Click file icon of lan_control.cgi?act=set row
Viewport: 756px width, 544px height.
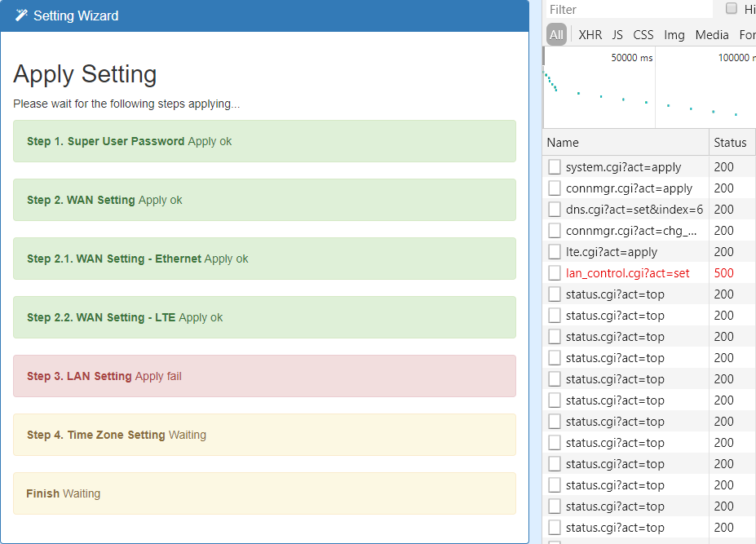[555, 273]
